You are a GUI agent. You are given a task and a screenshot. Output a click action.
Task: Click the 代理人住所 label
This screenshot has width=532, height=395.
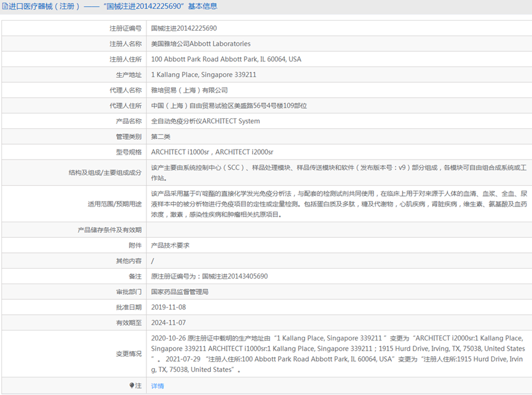(126, 106)
